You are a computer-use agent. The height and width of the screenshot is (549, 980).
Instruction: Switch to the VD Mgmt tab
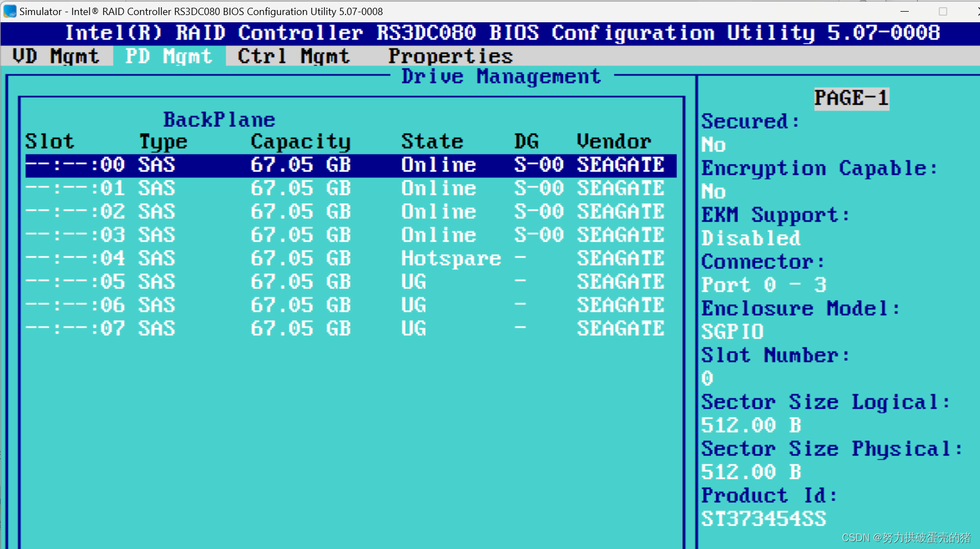pos(56,56)
